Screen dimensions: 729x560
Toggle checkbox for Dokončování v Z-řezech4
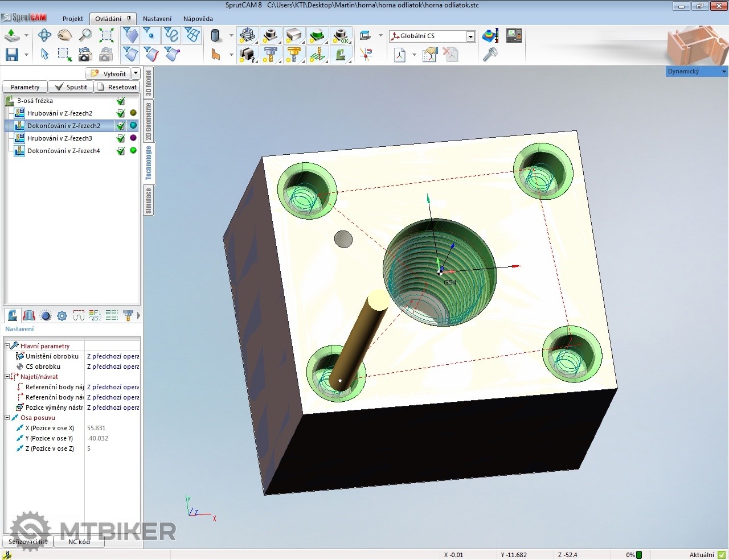[121, 151]
